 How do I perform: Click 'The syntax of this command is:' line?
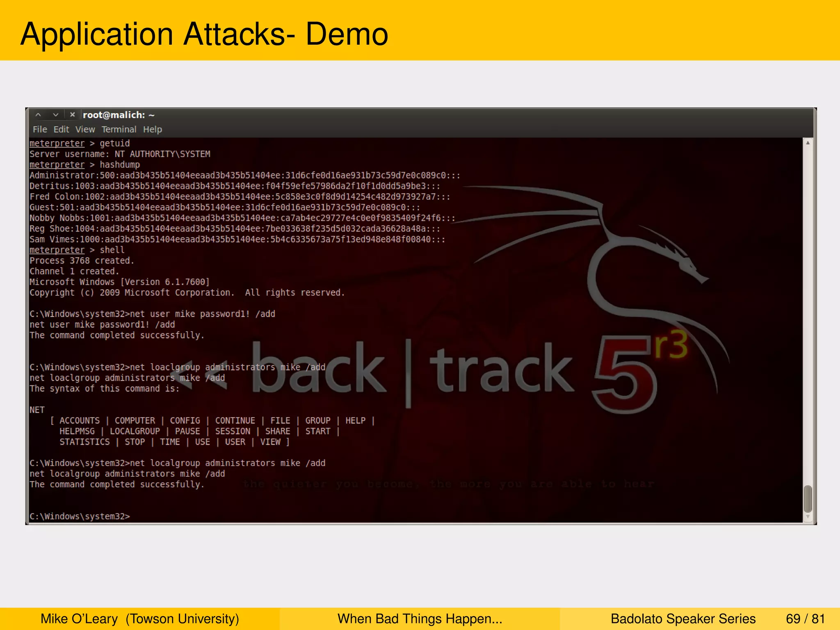pos(105,389)
